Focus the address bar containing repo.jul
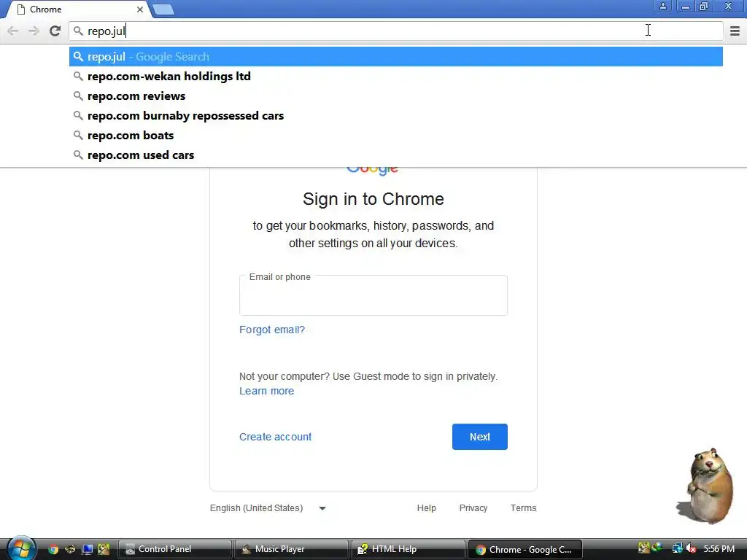This screenshot has height=560, width=747. point(395,31)
